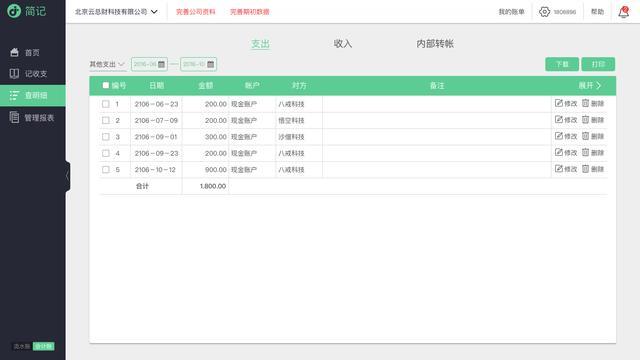Switch to the 支出 tab
The width and height of the screenshot is (640, 360).
tap(260, 44)
